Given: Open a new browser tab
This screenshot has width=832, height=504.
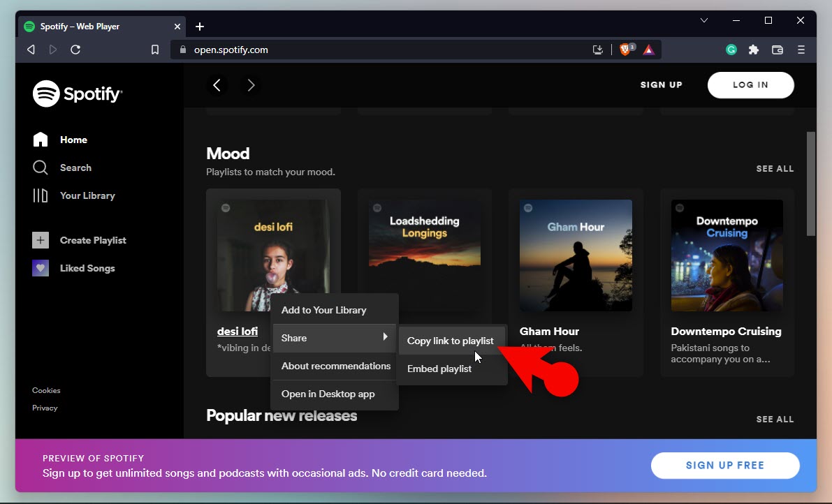Looking at the screenshot, I should pos(200,27).
